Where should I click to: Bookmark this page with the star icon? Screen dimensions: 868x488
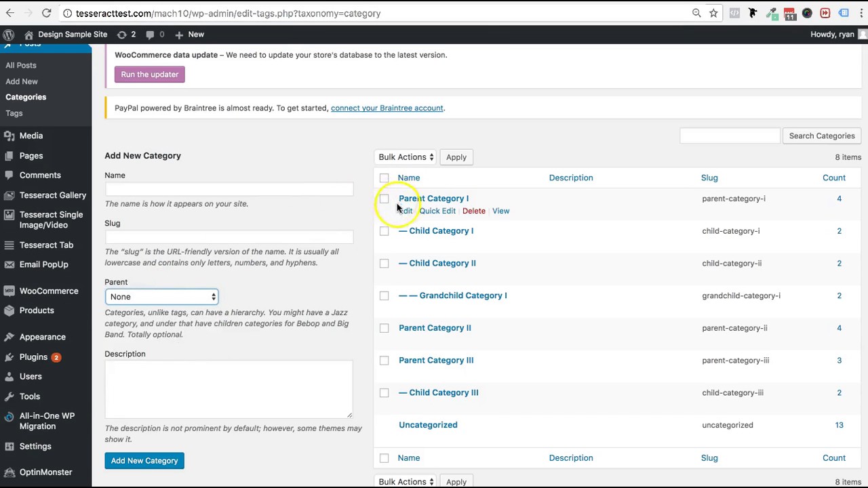click(x=713, y=13)
